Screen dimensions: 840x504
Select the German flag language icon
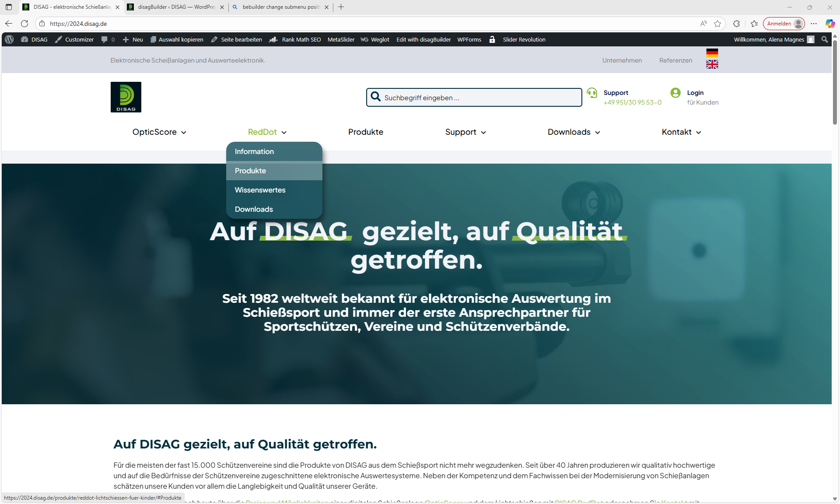click(x=712, y=53)
